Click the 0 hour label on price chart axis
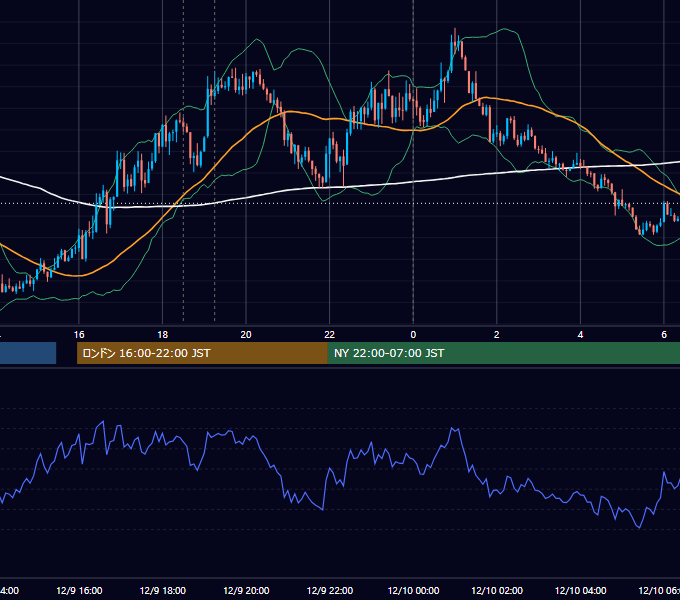680x600 pixels. [x=413, y=334]
